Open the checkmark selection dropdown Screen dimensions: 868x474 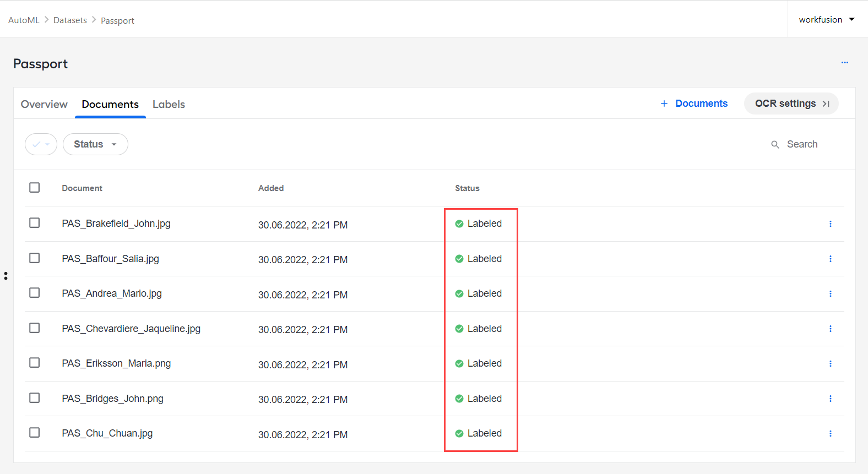click(41, 144)
